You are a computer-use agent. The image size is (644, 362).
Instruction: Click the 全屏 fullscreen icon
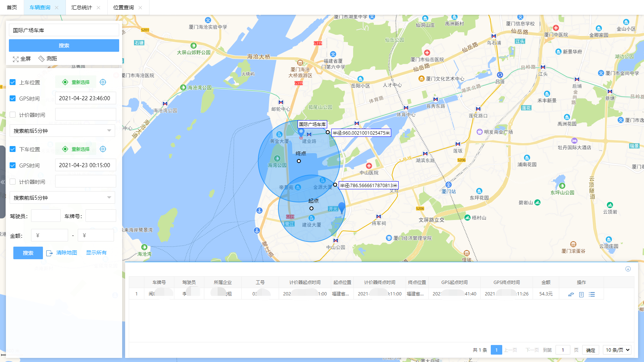(x=16, y=59)
